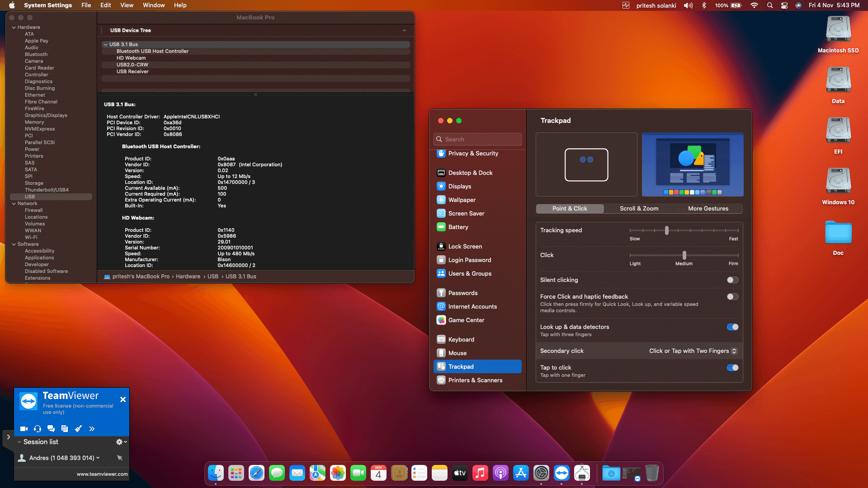868x488 pixels.
Task: Click the www.teamviewer.com link
Action: (102, 474)
